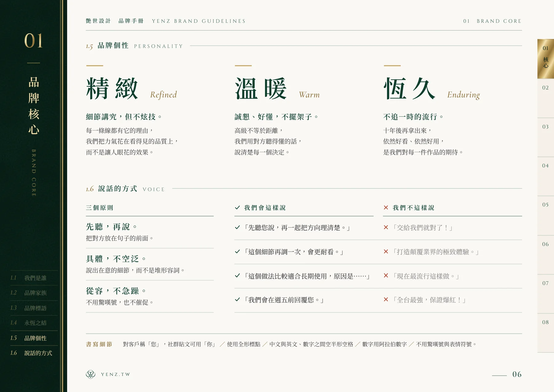Click the red cross before 「打造顛覆業界的極致體驗。」
The image size is (554, 392).
click(x=386, y=252)
